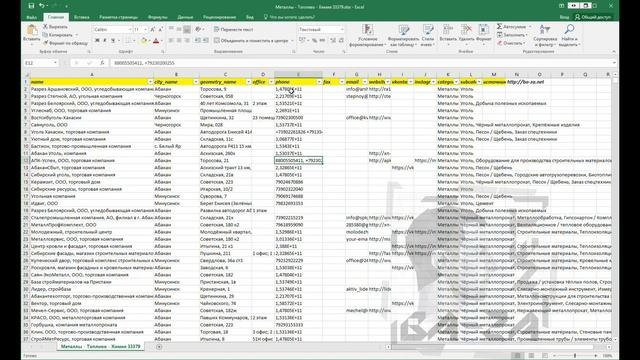Open the Текстовый number format dropdown
The width and height of the screenshot is (640, 360).
342,29
